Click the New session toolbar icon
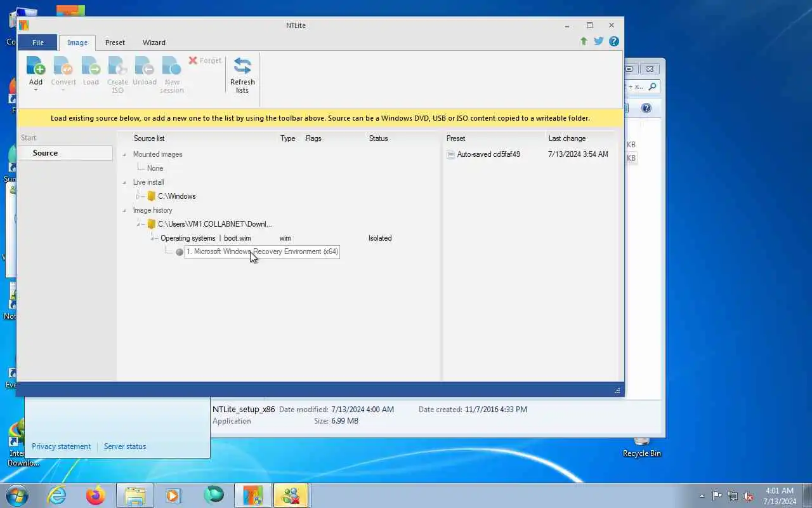812x508 pixels. point(172,66)
